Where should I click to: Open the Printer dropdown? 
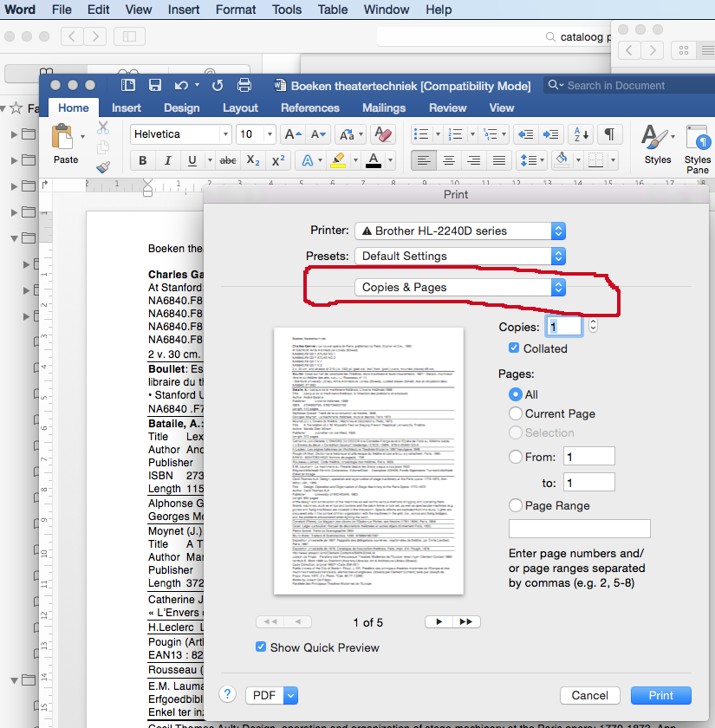(x=460, y=231)
